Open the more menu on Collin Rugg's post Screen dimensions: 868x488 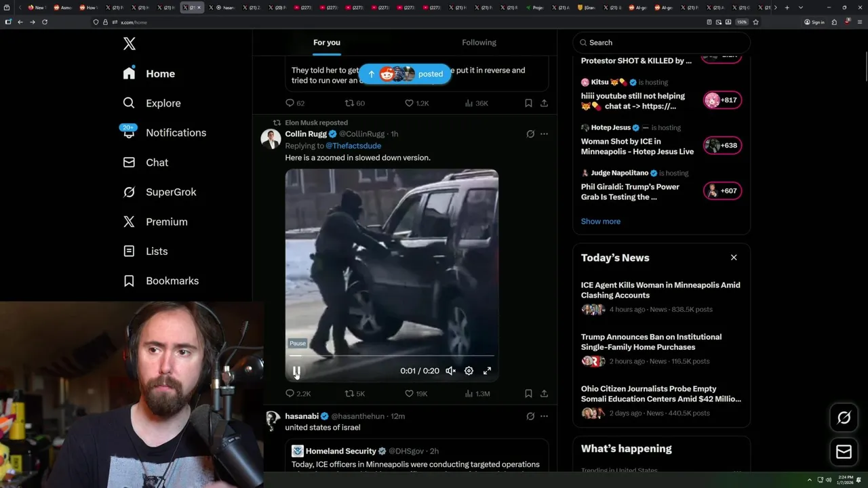[544, 134]
